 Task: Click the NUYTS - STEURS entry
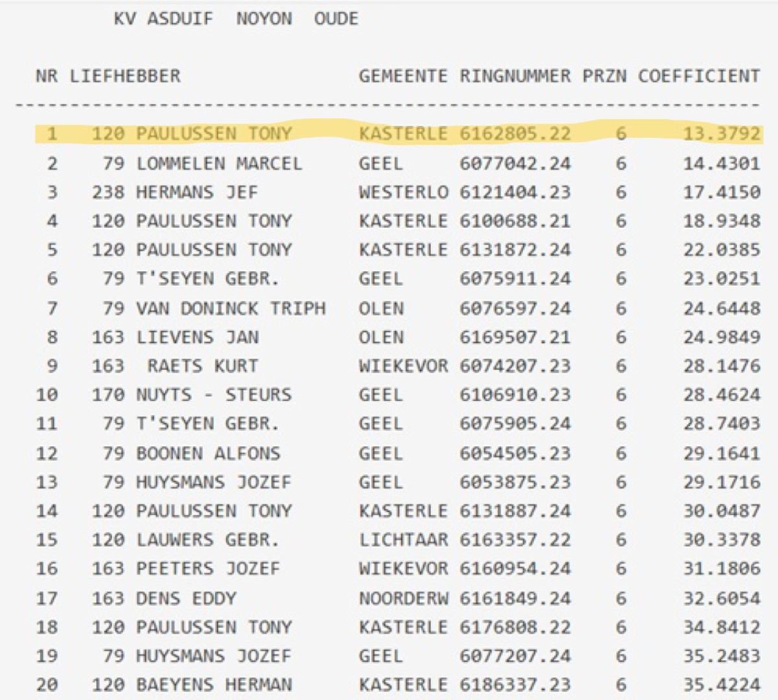click(x=213, y=395)
